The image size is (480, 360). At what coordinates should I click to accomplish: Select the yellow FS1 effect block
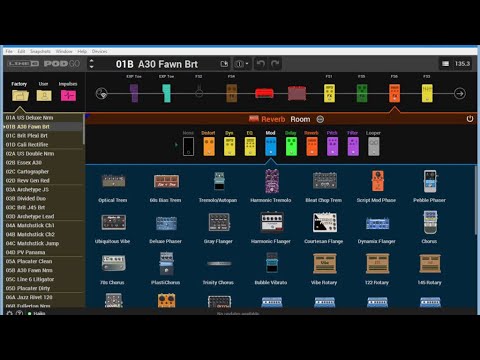point(329,93)
